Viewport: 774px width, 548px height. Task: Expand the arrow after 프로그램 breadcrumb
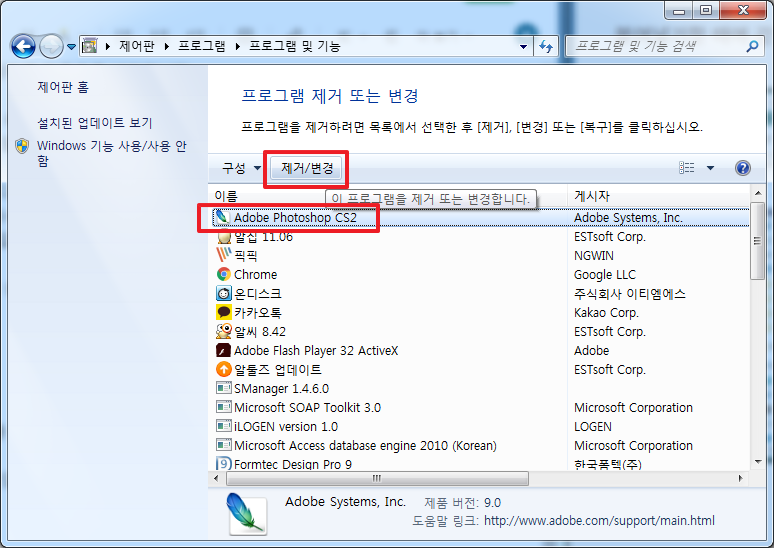point(237,46)
